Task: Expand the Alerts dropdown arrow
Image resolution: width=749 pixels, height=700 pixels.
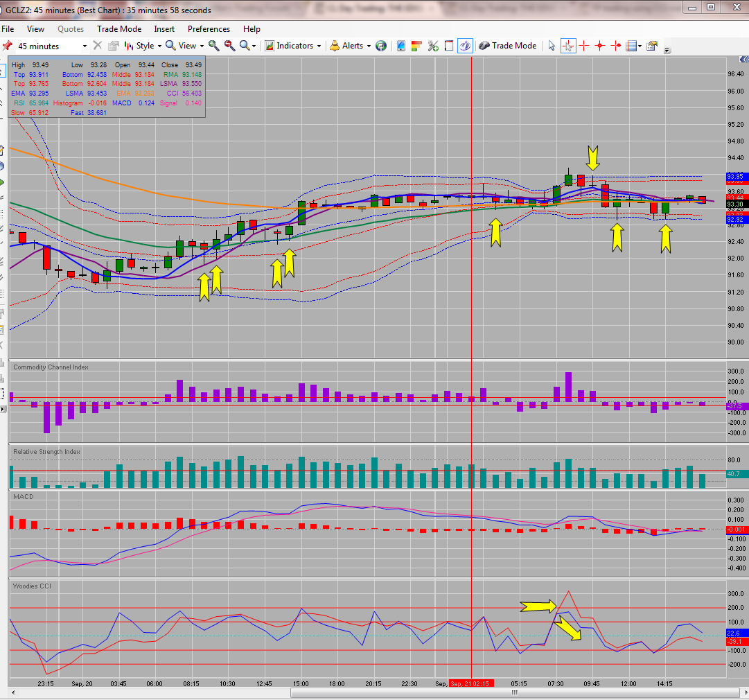Action: click(369, 46)
